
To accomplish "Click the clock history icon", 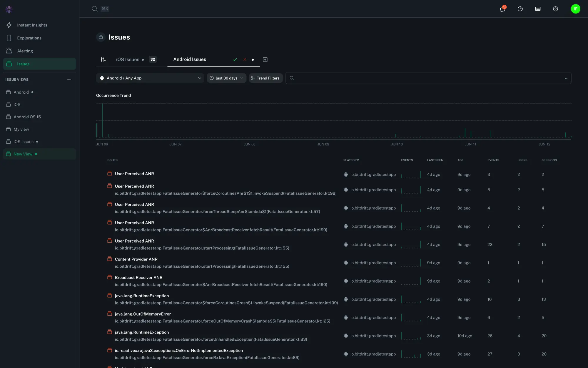I will 520,9.
